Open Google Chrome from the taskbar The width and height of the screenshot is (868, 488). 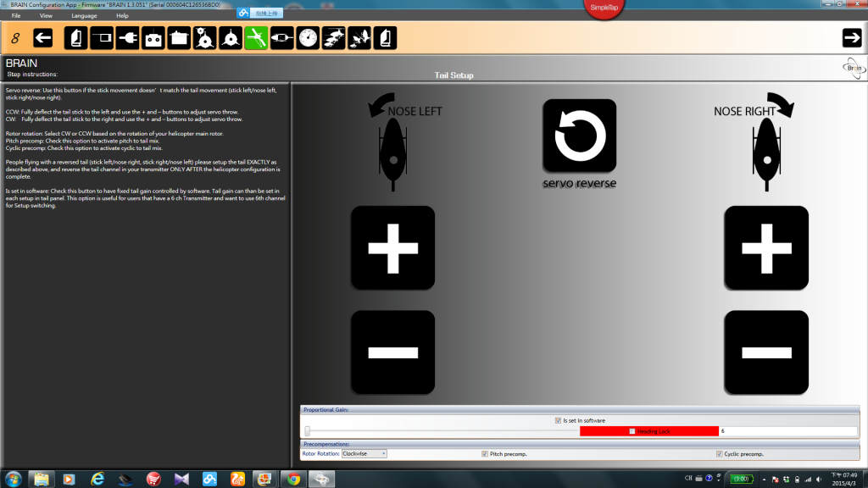coord(293,480)
